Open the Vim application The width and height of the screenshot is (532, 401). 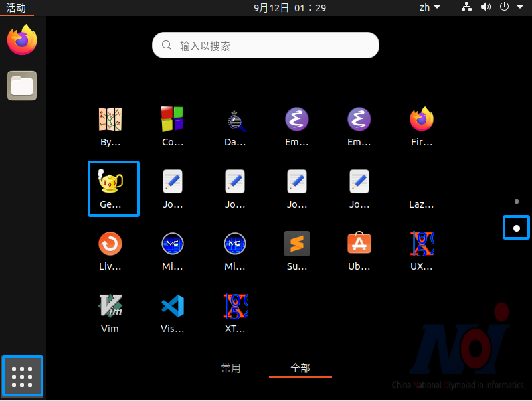tap(110, 313)
